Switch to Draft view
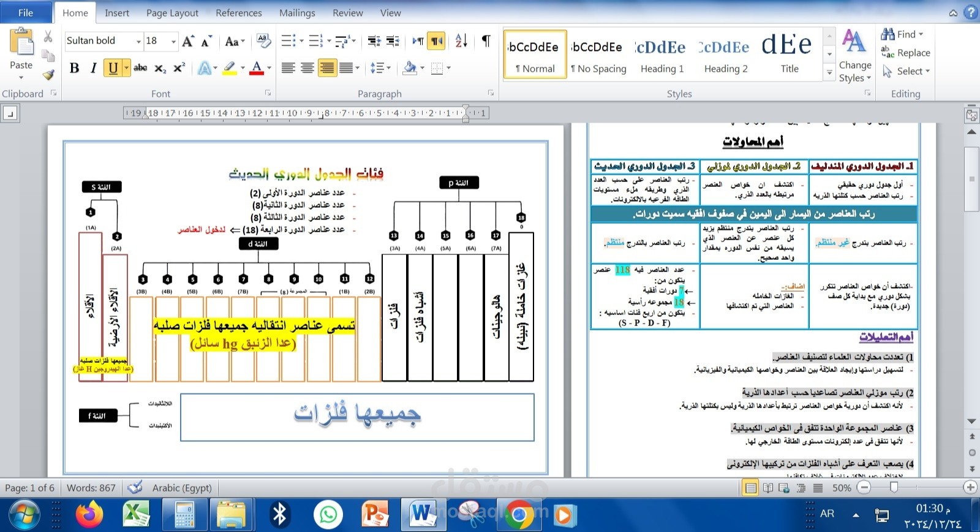The width and height of the screenshot is (980, 532). click(x=818, y=488)
